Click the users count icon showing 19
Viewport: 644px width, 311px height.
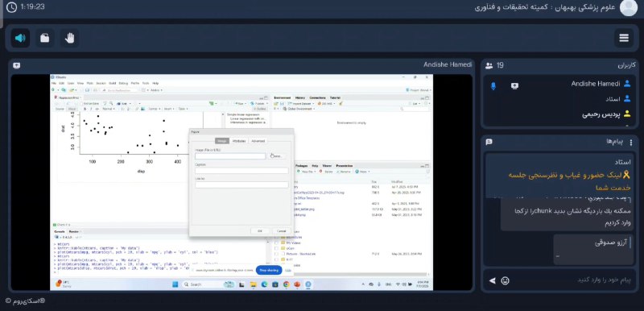coord(489,65)
